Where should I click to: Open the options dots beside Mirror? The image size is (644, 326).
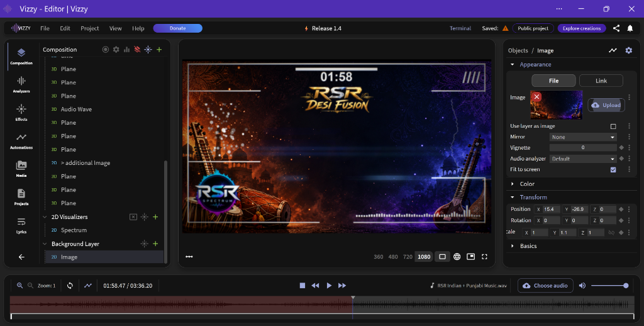(x=629, y=137)
